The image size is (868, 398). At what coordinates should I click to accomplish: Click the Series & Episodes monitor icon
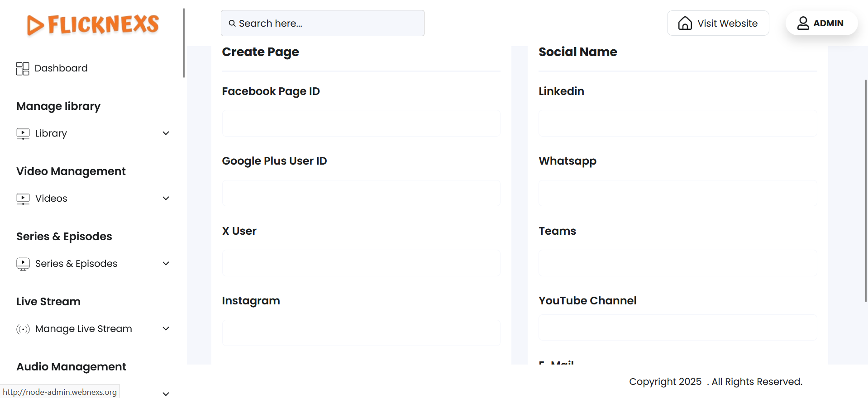click(23, 264)
